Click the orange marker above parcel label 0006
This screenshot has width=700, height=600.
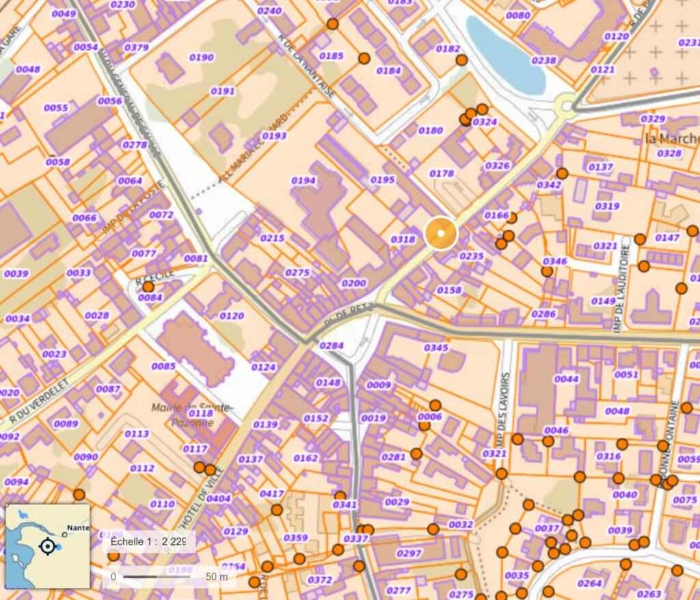click(435, 405)
